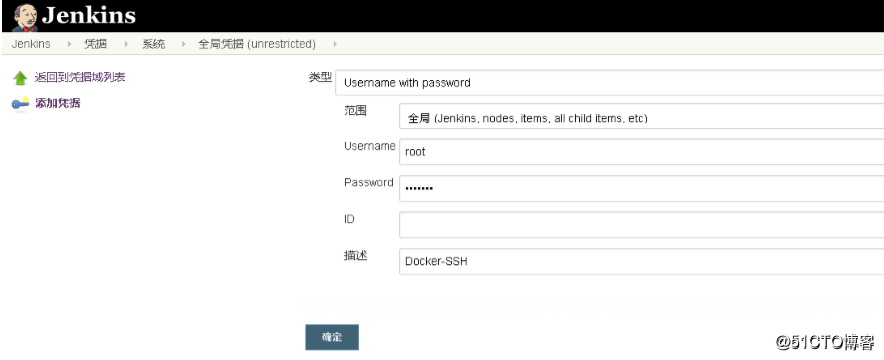The width and height of the screenshot is (884, 360).
Task: Open the 添加凭据 link
Action: [x=58, y=103]
